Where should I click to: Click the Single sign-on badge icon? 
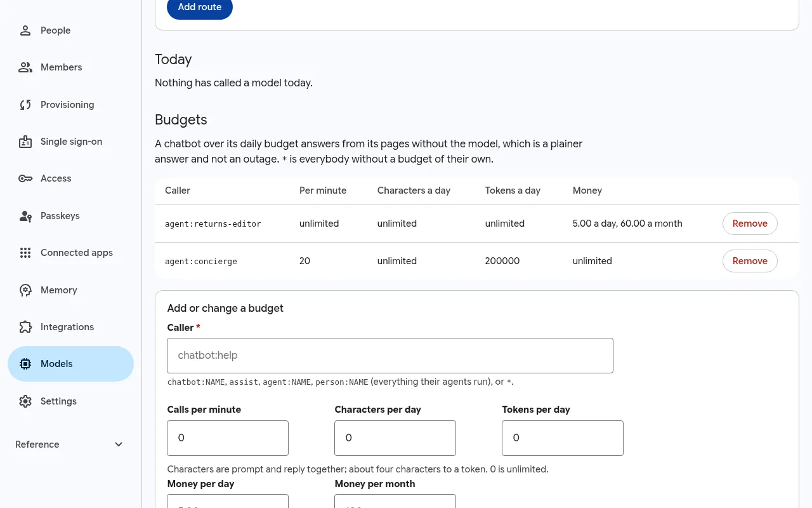coord(25,142)
